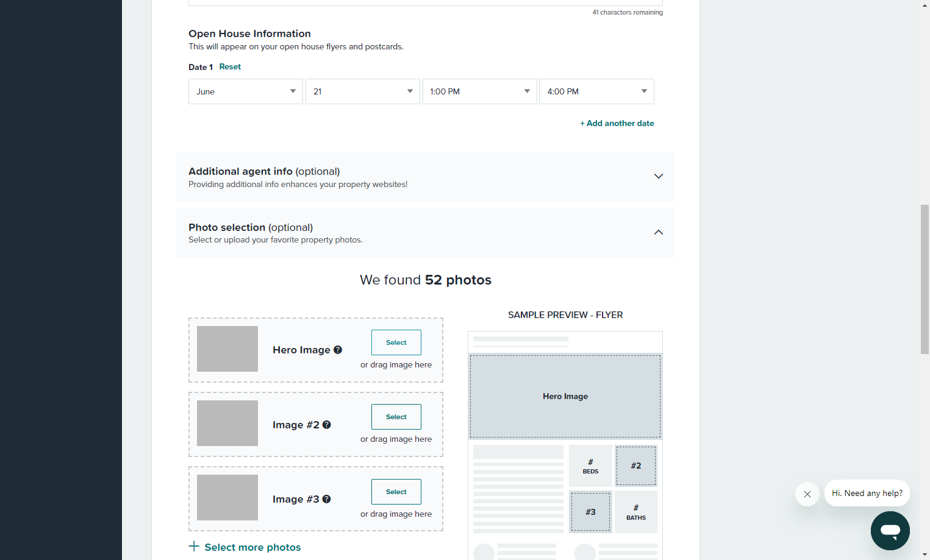Click Reset link next to Date 1
This screenshot has height=560, width=930.
230,67
